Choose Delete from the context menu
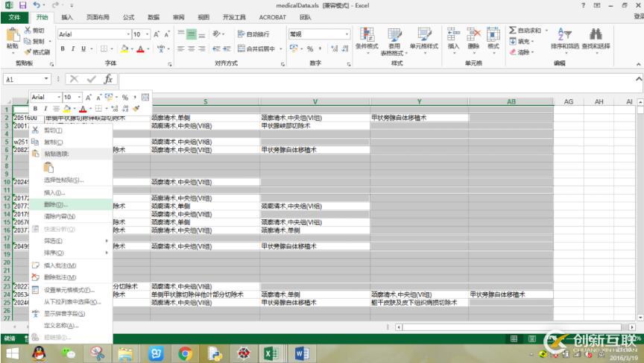The width and height of the screenshot is (644, 363). tap(71, 204)
